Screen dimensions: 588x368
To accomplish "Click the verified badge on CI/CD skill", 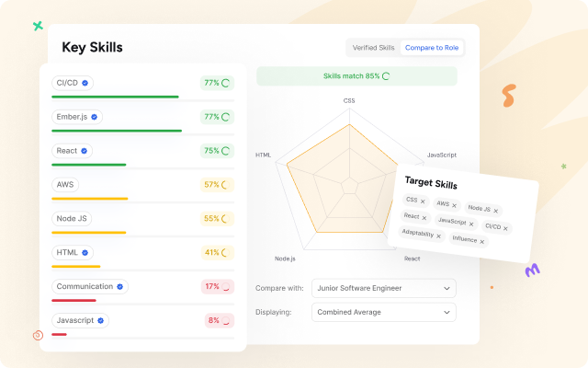I will [85, 83].
